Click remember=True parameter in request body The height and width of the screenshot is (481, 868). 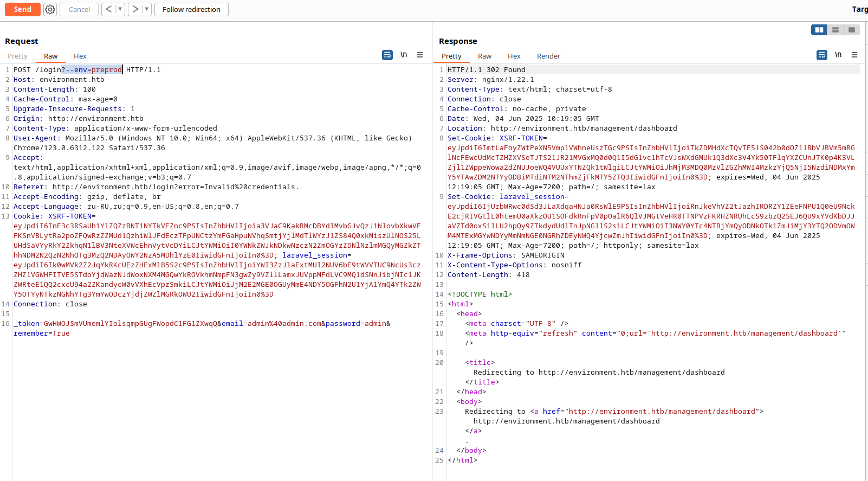pyautogui.click(x=42, y=333)
